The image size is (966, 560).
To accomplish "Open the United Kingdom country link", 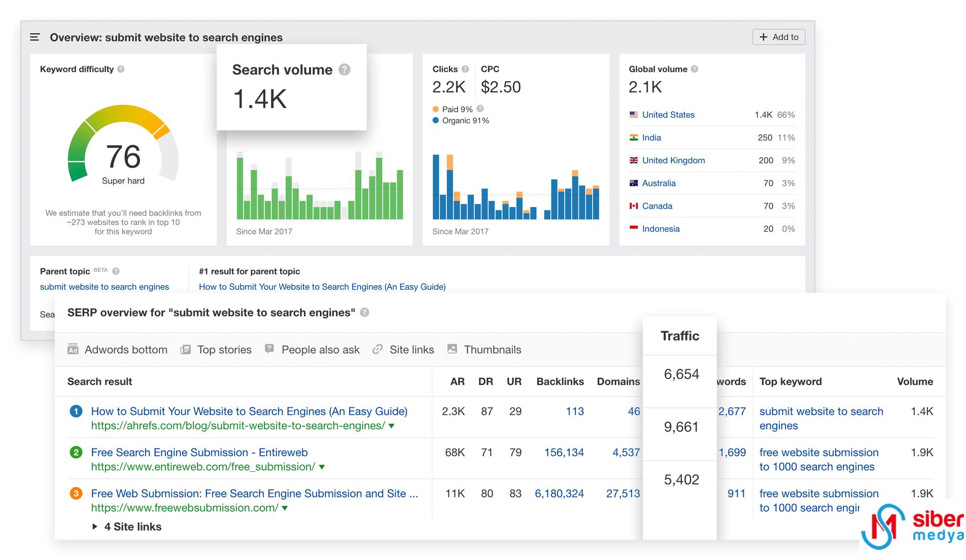I will pyautogui.click(x=673, y=160).
